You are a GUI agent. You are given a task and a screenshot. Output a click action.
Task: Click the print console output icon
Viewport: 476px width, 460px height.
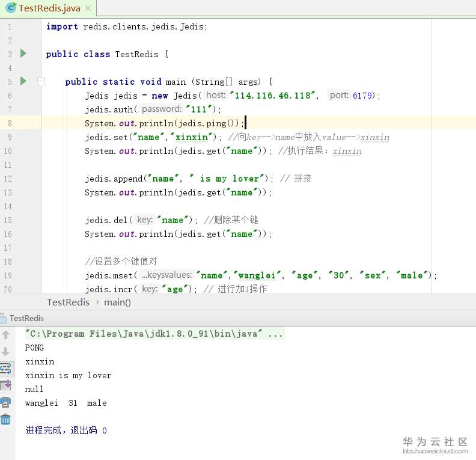(6, 402)
